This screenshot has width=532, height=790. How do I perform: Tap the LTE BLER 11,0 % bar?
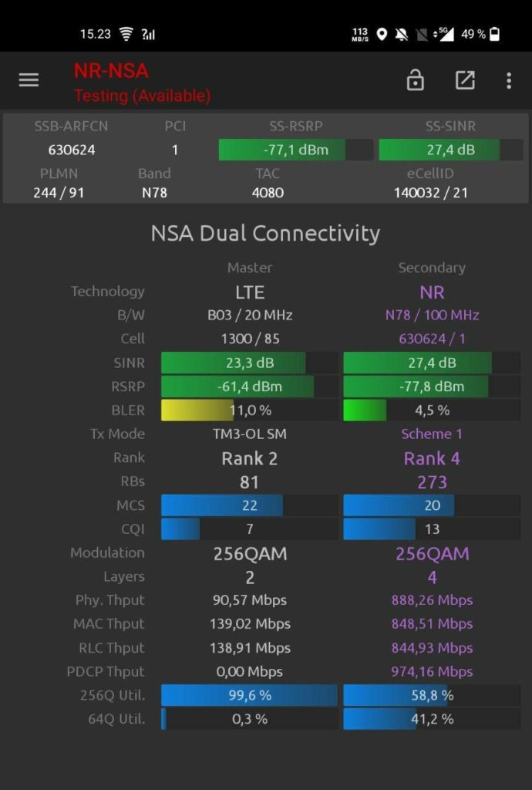click(249, 410)
